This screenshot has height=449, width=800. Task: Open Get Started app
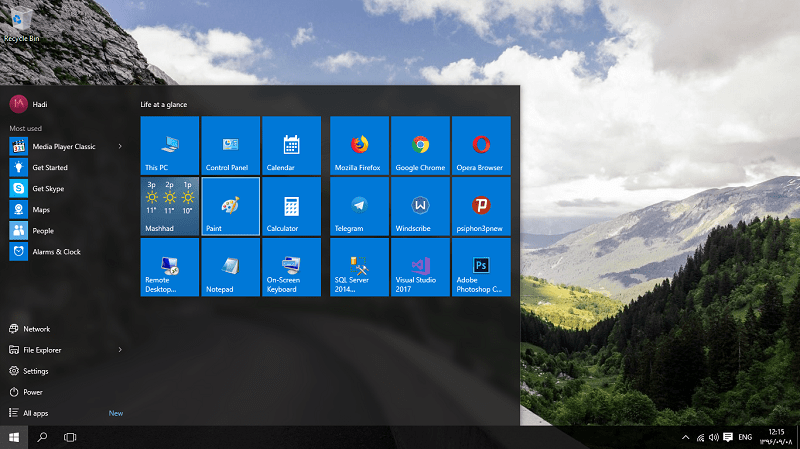click(64, 167)
